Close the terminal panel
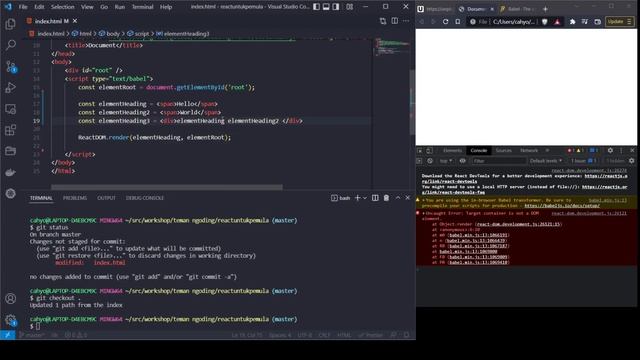Image resolution: width=640 pixels, height=360 pixels. [408, 198]
